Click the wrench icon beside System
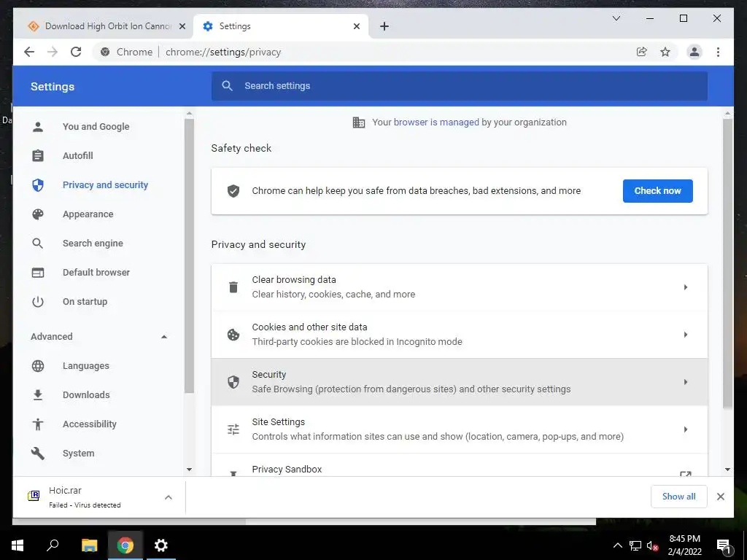The image size is (747, 560). (38, 454)
